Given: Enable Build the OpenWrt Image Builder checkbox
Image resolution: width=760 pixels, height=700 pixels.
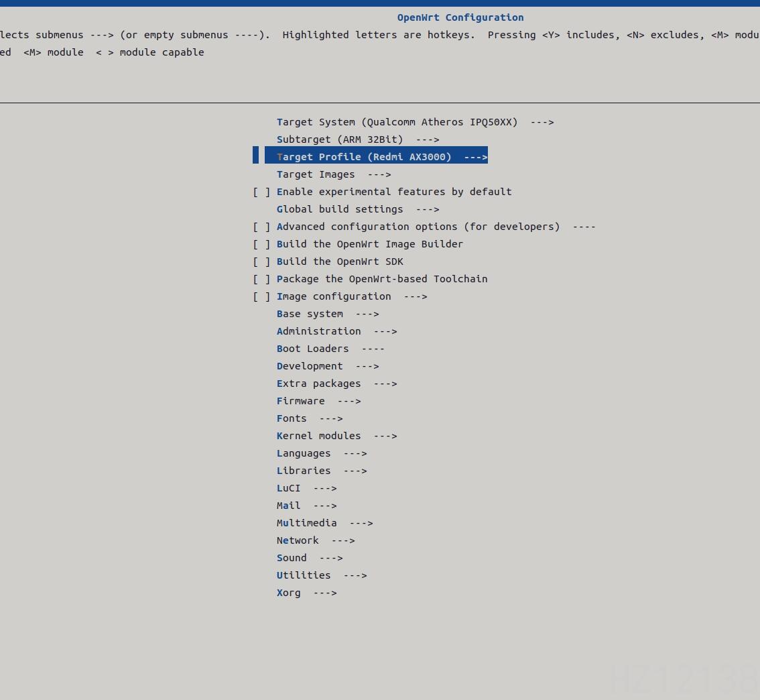Looking at the screenshot, I should (x=262, y=244).
